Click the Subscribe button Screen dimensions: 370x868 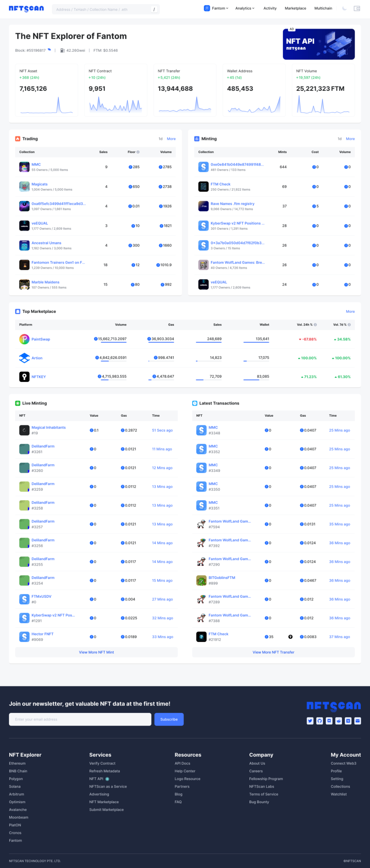pyautogui.click(x=169, y=720)
